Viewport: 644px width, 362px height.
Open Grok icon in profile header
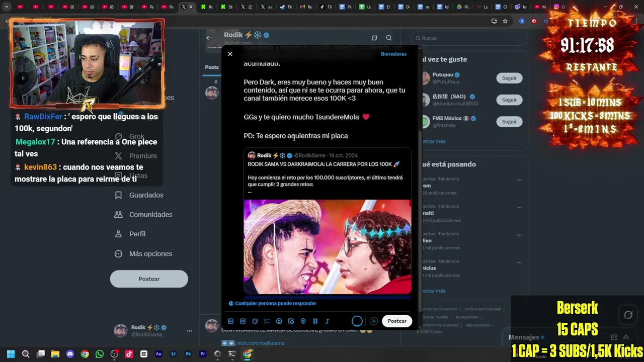374,38
